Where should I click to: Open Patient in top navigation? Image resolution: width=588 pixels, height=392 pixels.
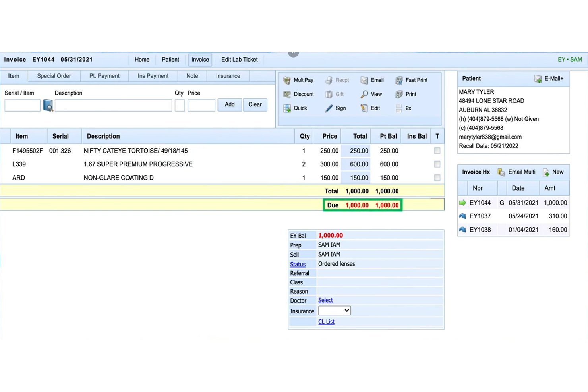coord(170,60)
